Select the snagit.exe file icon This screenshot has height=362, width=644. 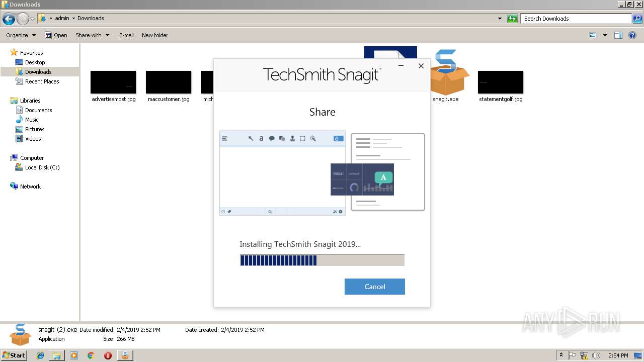(450, 73)
